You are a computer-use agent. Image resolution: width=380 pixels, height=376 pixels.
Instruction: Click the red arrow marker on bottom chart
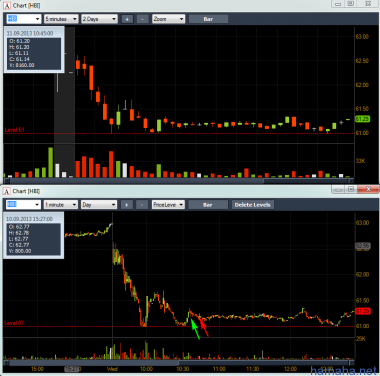tap(204, 327)
